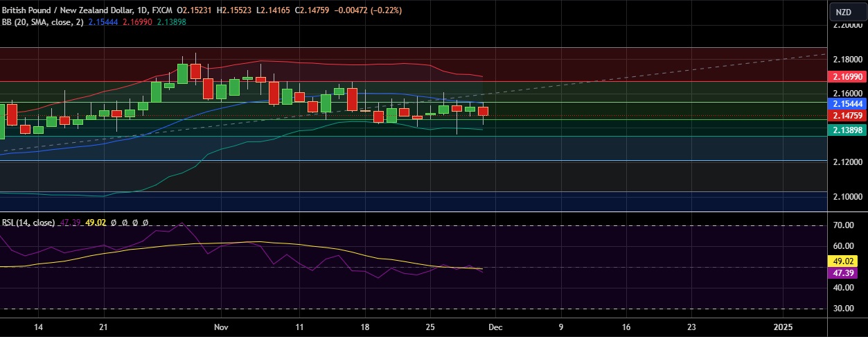Click the 2.12000 price scale label
The image size is (868, 337).
coord(849,162)
